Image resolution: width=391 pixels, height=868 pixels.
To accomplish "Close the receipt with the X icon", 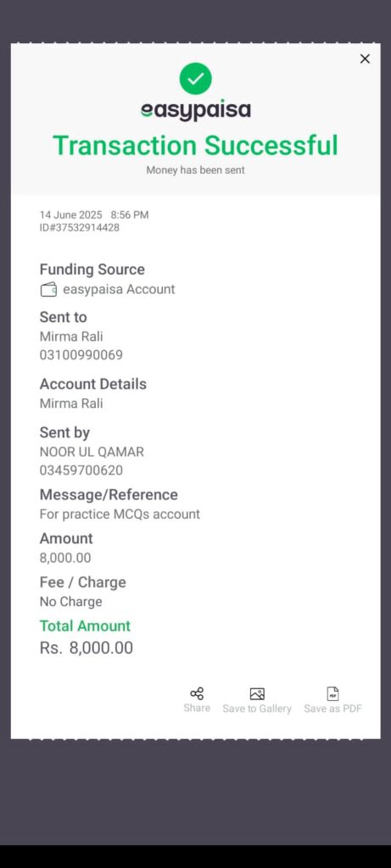I will 365,59.
